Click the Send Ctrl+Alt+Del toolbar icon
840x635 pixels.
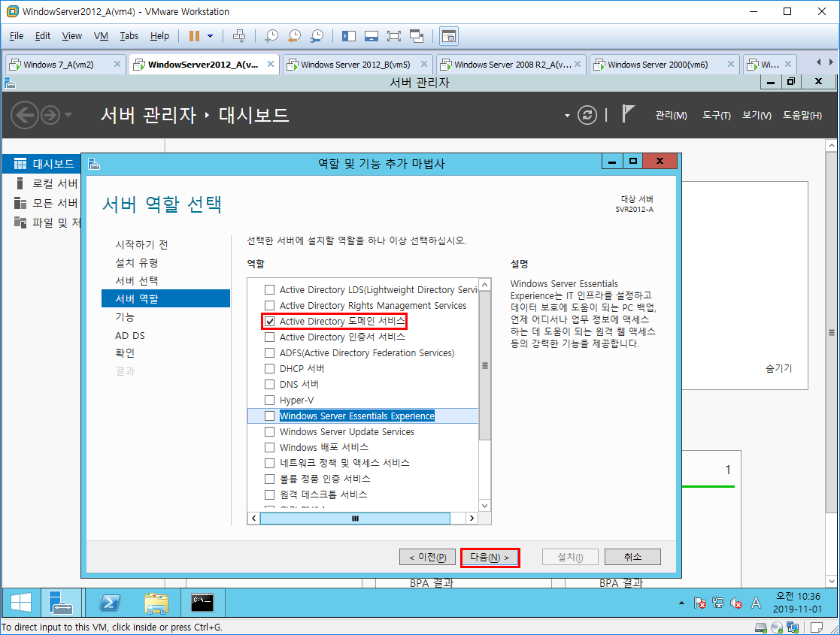point(239,36)
